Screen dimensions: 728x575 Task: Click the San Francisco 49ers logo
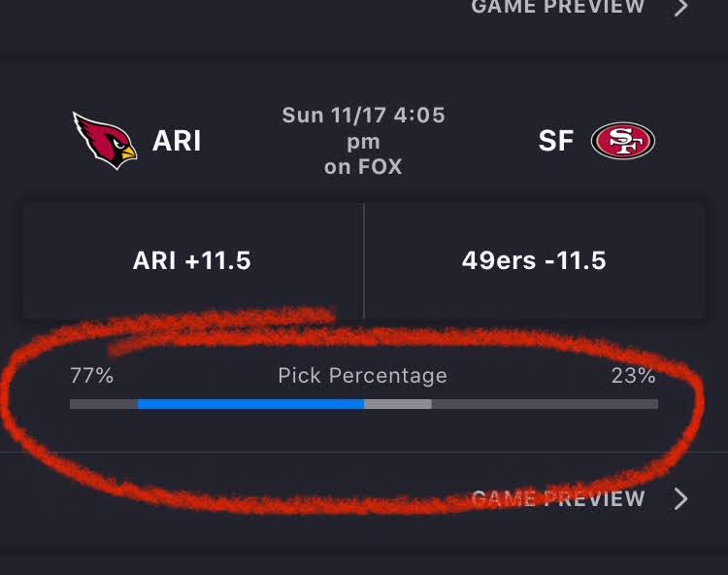coord(624,141)
